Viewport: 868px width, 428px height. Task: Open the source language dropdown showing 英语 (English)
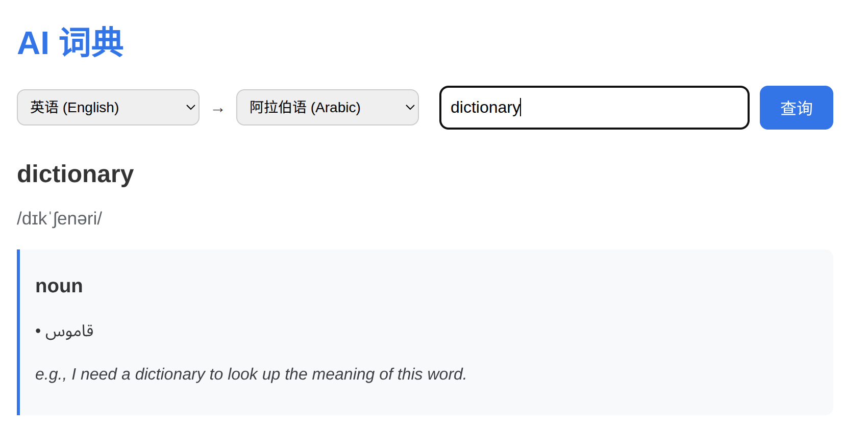click(108, 107)
